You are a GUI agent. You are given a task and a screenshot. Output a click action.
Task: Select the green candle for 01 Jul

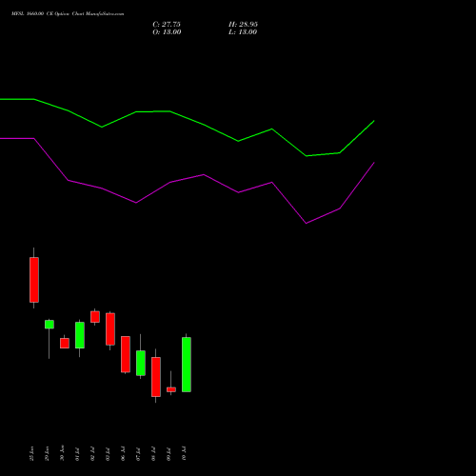[x=80, y=335]
